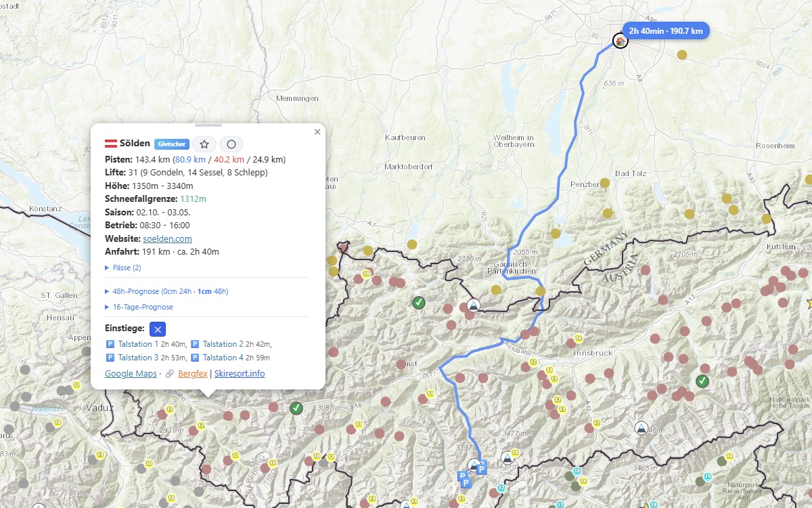
Task: Click the home location marker at route start
Action: tap(620, 41)
